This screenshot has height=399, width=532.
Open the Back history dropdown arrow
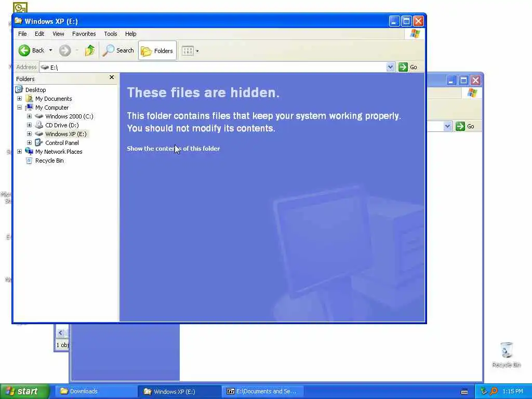click(x=50, y=50)
